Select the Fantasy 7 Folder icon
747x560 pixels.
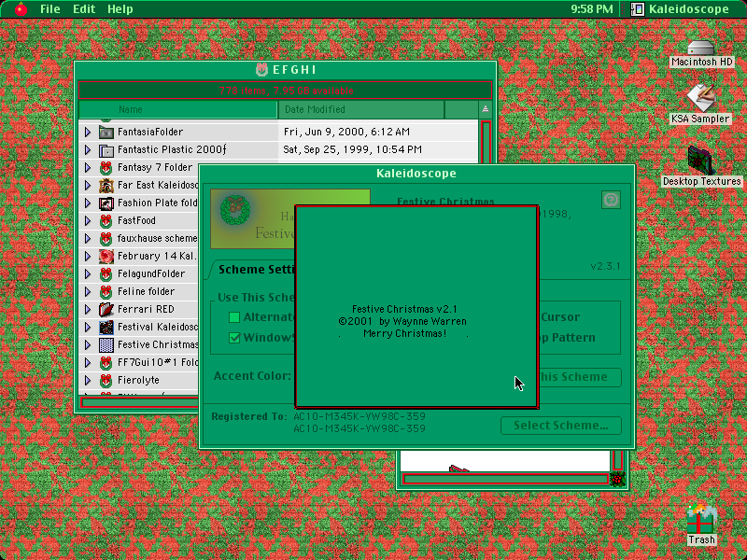(106, 168)
